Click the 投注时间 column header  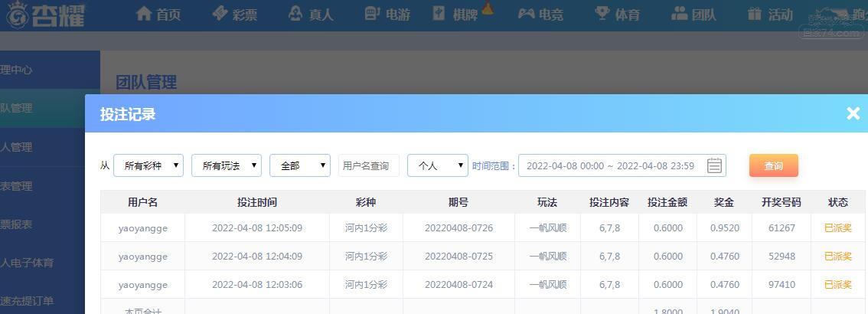click(257, 202)
